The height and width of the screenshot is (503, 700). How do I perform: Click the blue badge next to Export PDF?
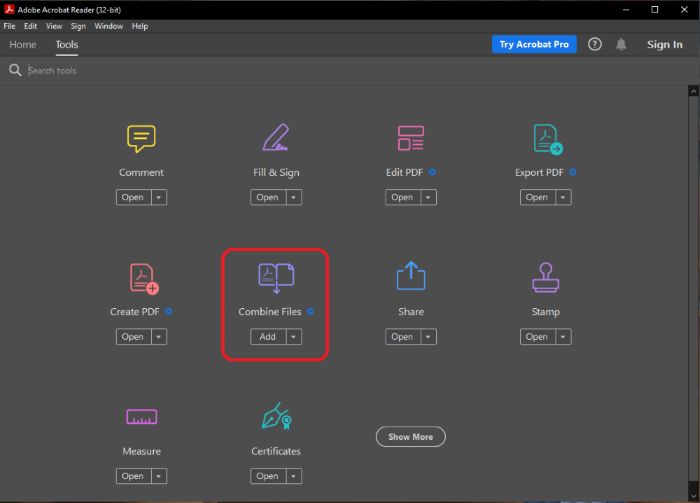click(573, 172)
